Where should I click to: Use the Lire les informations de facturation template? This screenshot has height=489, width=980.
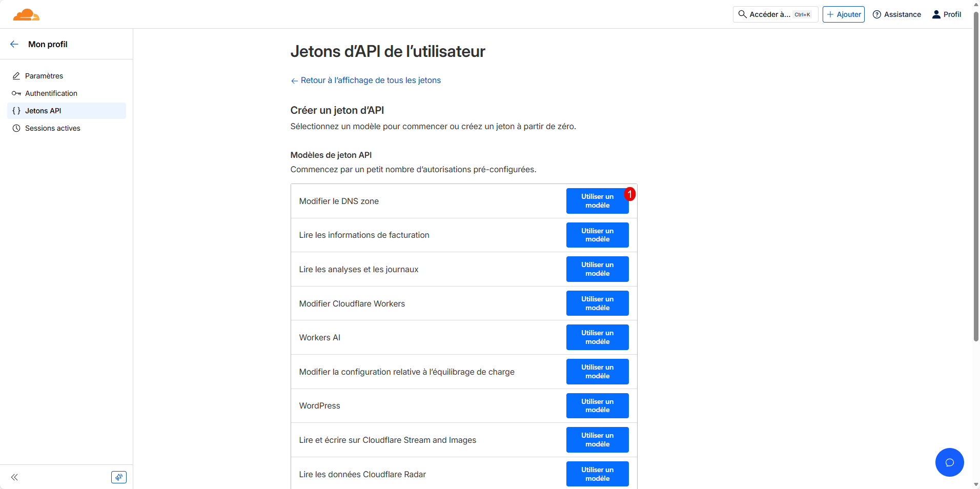(x=597, y=235)
